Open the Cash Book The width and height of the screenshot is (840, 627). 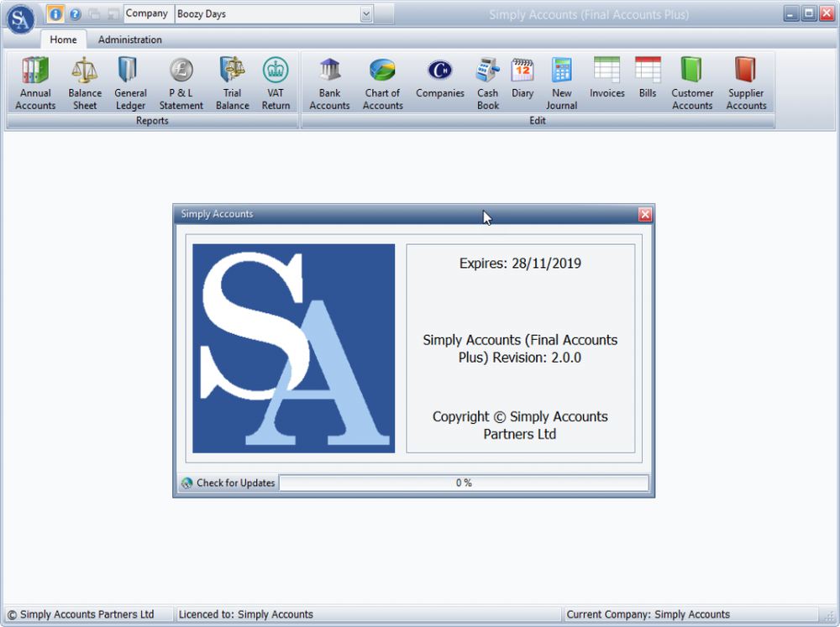[487, 83]
